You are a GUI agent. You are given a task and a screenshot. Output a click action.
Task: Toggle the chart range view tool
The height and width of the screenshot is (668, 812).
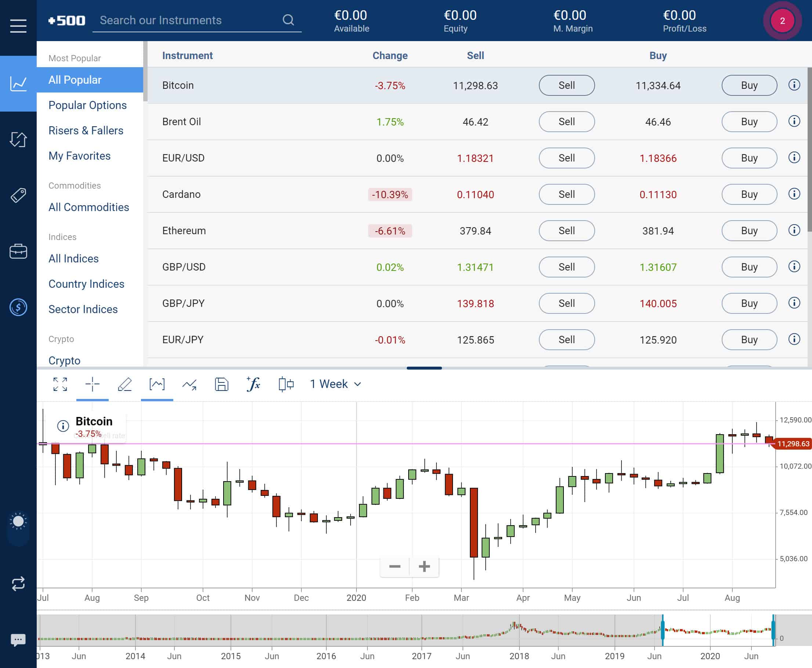(157, 384)
